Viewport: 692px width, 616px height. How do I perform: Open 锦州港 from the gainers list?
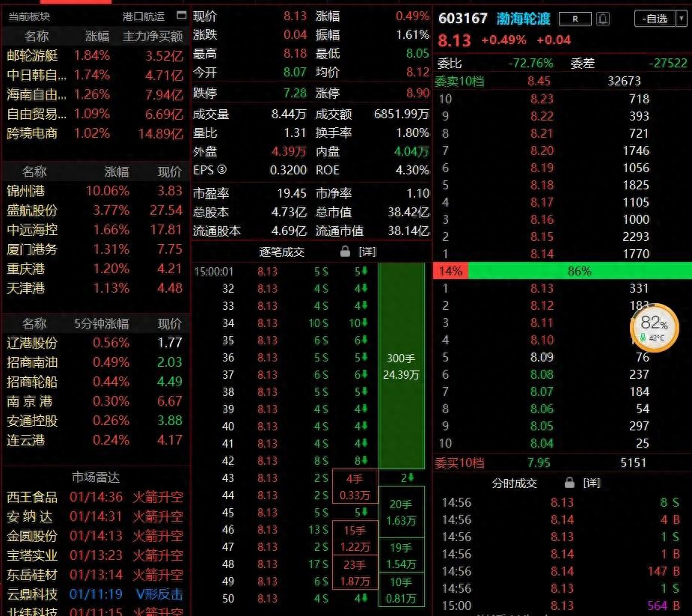point(25,191)
